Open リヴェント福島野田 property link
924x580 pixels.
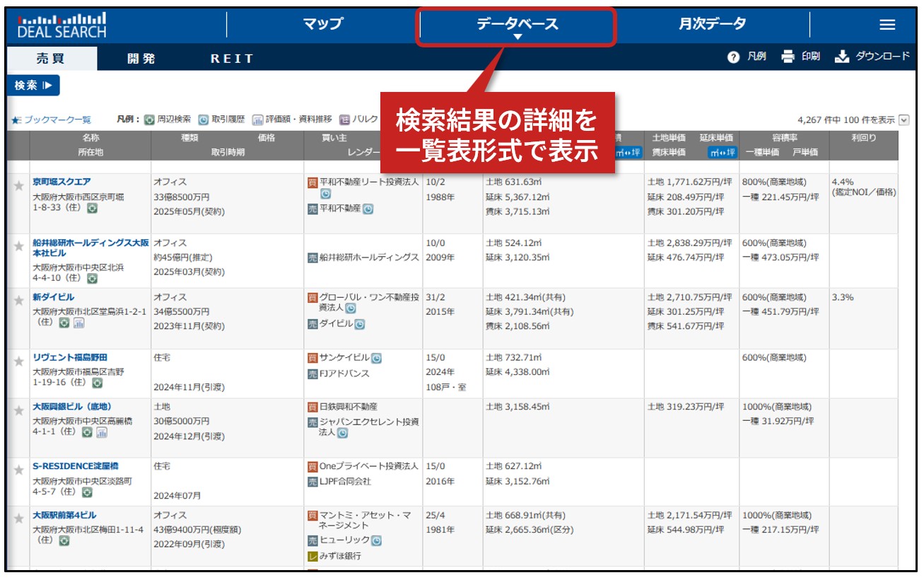70,358
